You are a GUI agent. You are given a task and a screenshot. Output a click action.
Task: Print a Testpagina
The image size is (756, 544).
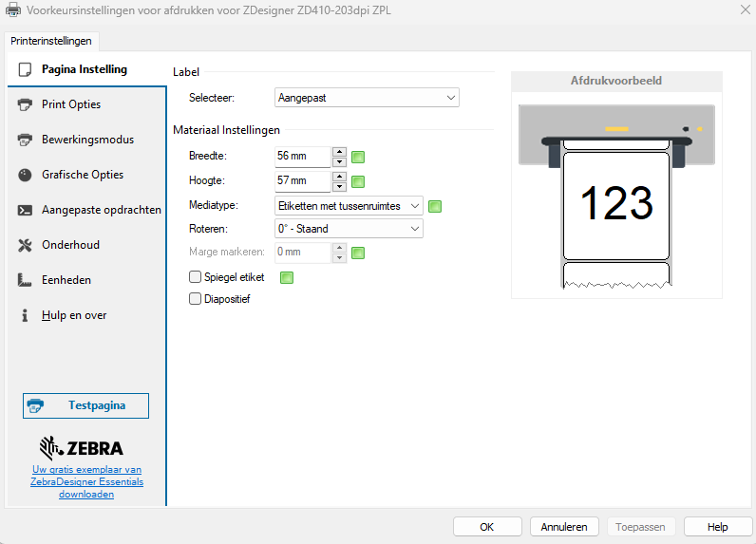click(x=85, y=405)
